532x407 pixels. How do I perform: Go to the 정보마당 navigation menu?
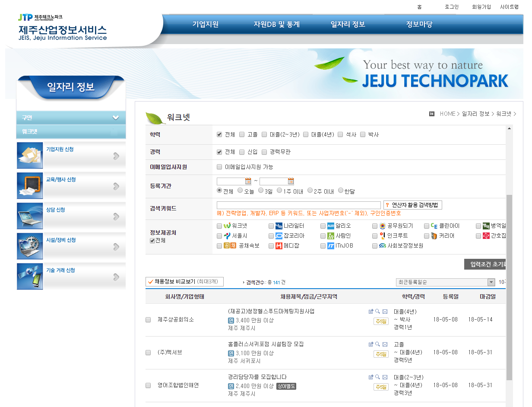[x=419, y=24]
